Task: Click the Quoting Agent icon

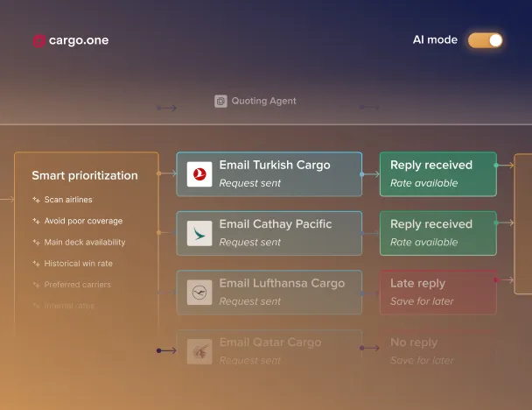Action: pos(220,102)
